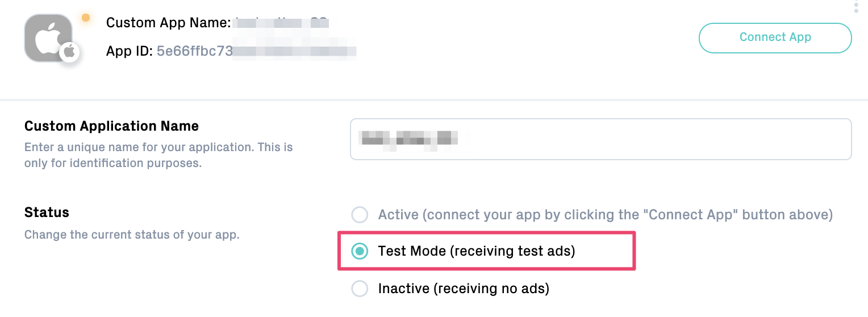Click the Active connect your app label
Image resolution: width=868 pixels, height=317 pixels.
(x=606, y=215)
